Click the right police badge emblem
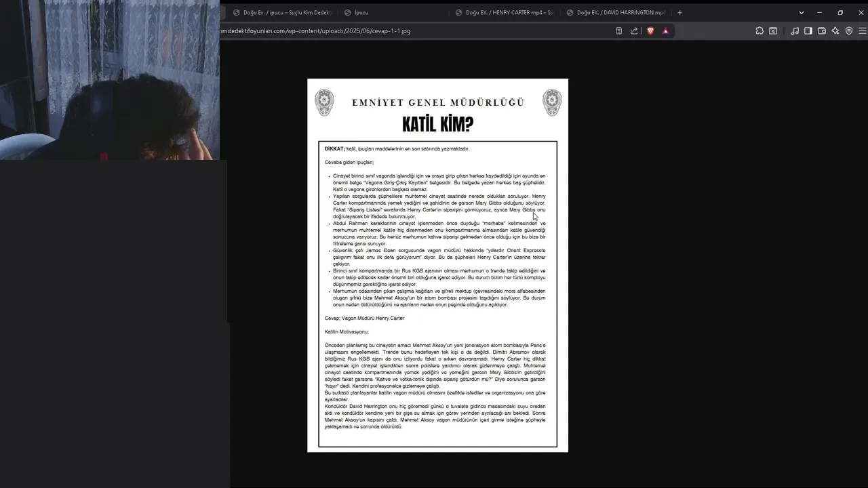Viewport: 868px width, 488px height. point(552,102)
